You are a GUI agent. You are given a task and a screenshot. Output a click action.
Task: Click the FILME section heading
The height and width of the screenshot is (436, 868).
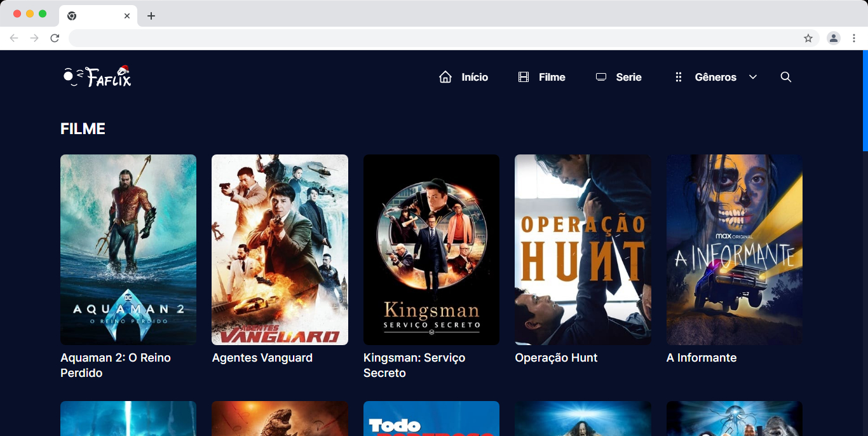click(83, 129)
